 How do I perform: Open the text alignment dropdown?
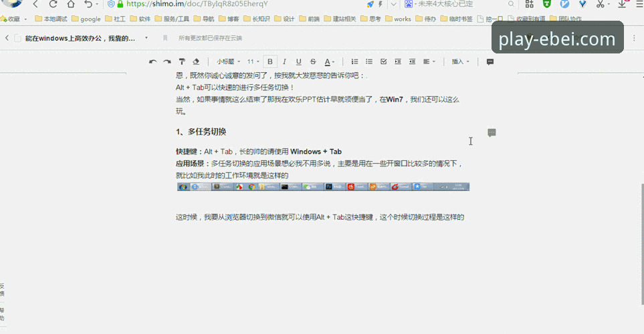[x=429, y=61]
